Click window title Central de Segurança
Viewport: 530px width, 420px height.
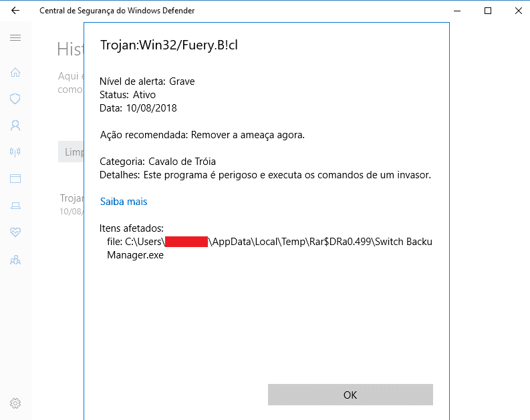point(117,11)
